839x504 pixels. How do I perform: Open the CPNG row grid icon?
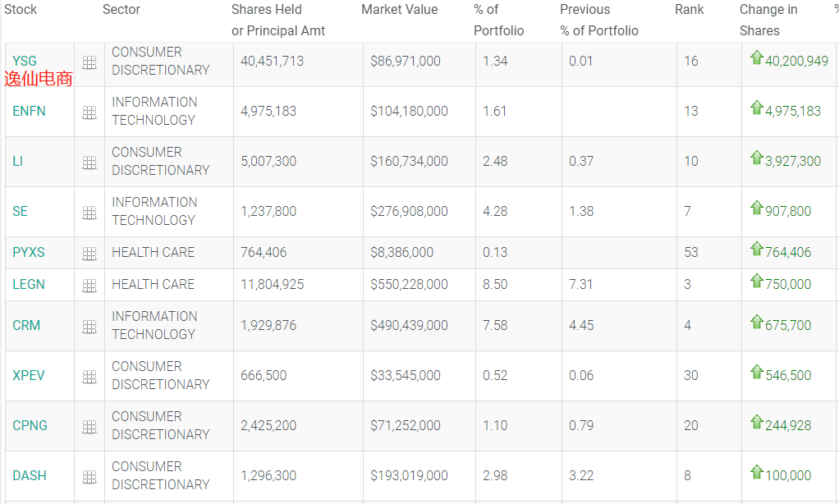pyautogui.click(x=89, y=427)
